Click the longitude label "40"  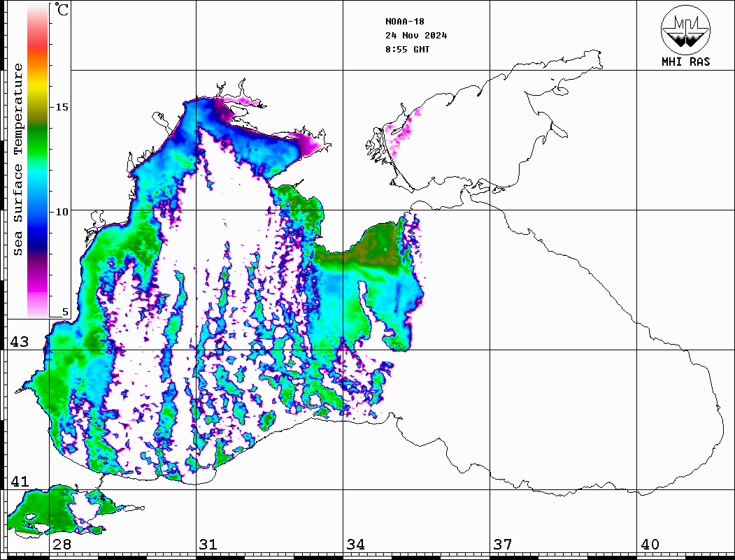coord(650,544)
